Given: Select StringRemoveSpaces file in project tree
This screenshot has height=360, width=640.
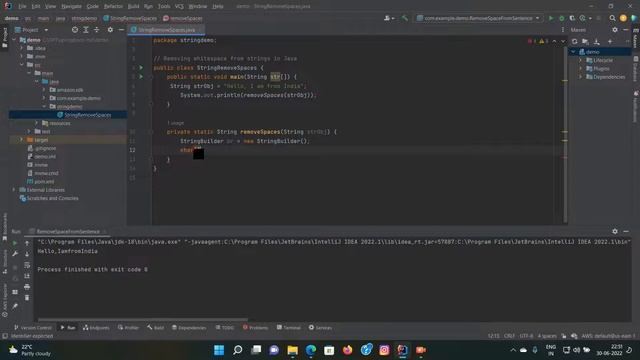Looking at the screenshot, I should click(x=68, y=115).
